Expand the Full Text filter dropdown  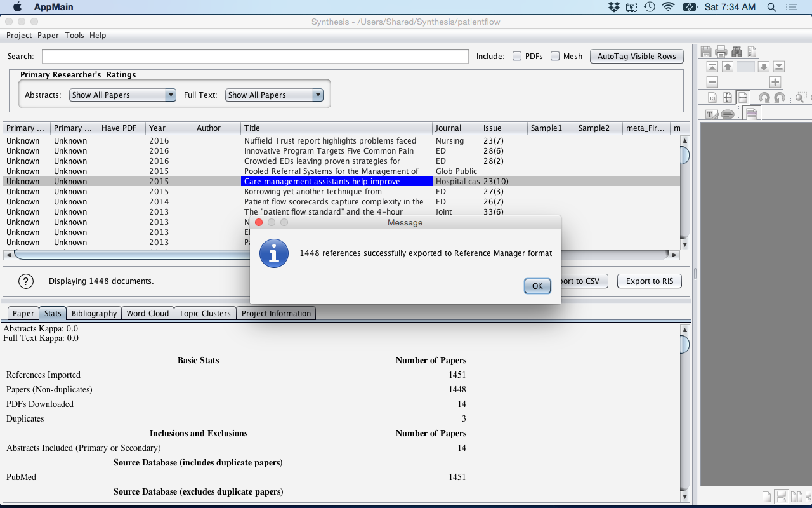275,95
